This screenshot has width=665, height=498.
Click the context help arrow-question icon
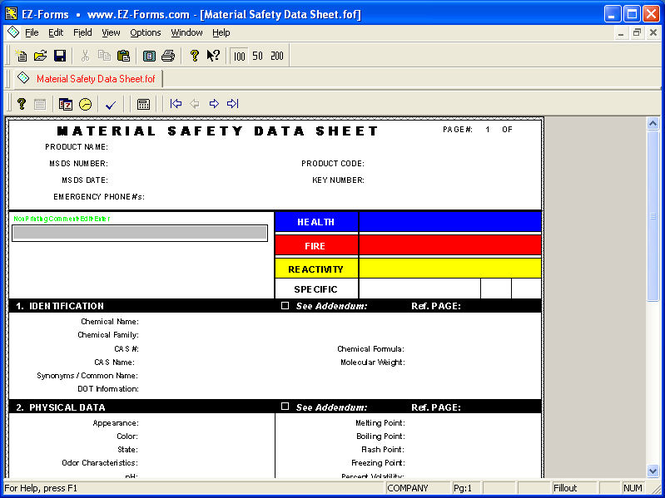[x=213, y=56]
